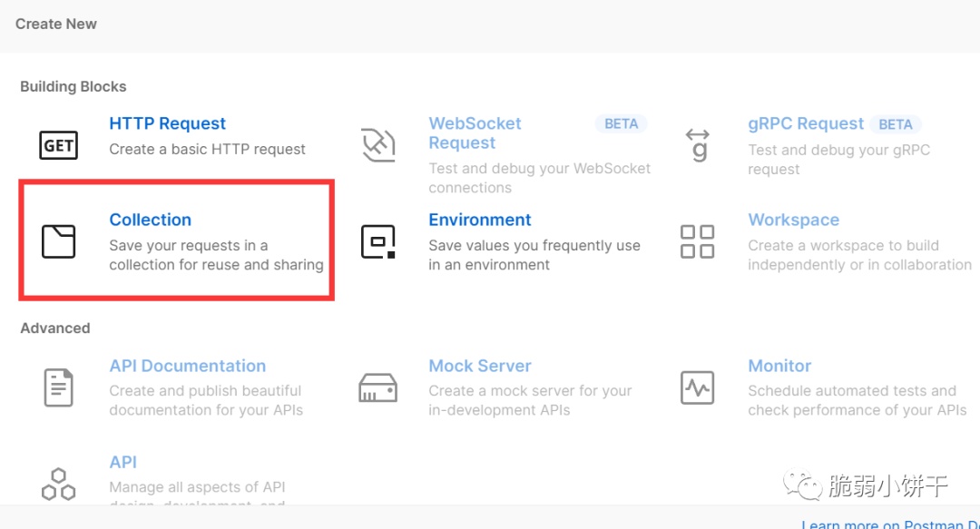Click the Workspace grid icon
This screenshot has height=529, width=980.
pyautogui.click(x=697, y=241)
